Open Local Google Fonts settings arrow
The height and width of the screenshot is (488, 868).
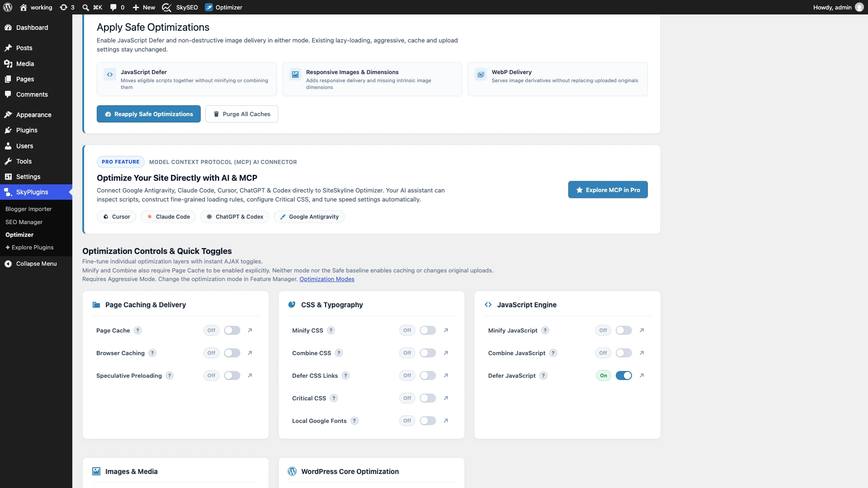point(446,421)
